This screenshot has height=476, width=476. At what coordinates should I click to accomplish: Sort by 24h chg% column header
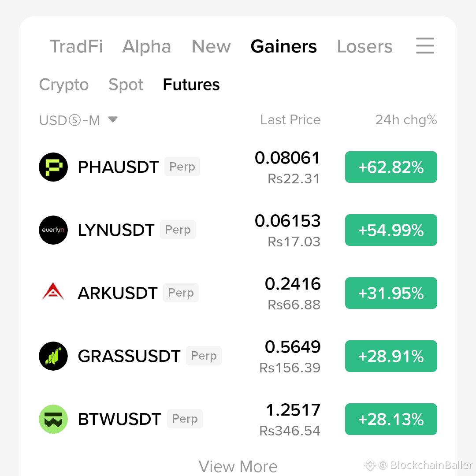click(406, 120)
